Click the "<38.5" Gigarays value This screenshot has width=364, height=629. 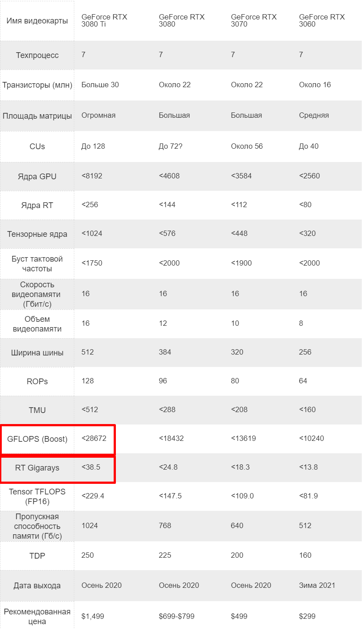click(x=91, y=467)
